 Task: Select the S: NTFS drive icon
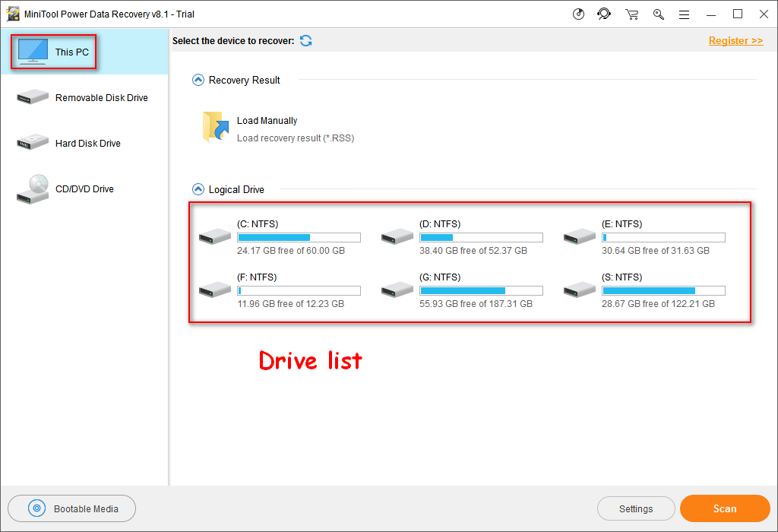[580, 290]
